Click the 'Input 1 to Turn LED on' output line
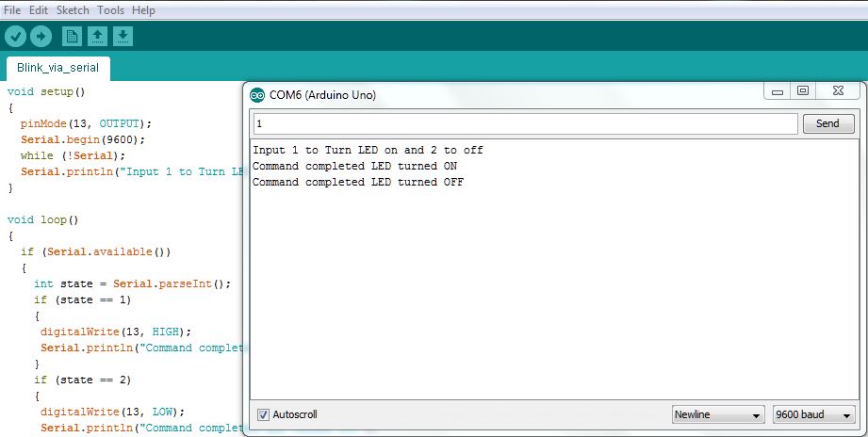 tap(368, 150)
